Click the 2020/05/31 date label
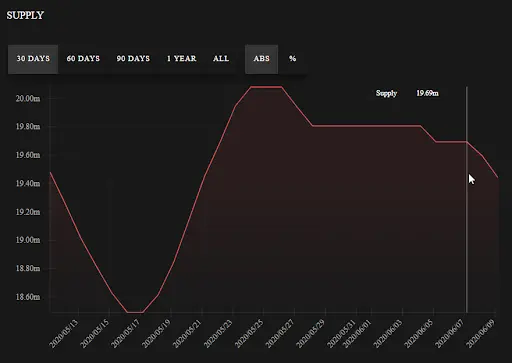 point(341,333)
